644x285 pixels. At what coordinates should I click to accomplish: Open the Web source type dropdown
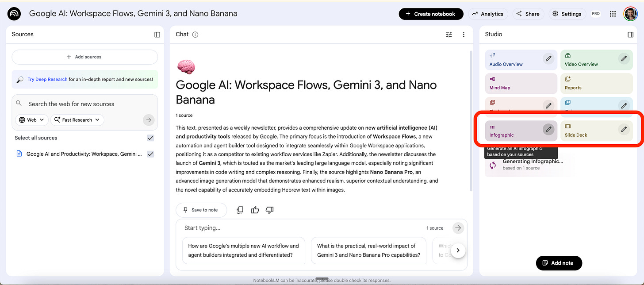(32, 120)
